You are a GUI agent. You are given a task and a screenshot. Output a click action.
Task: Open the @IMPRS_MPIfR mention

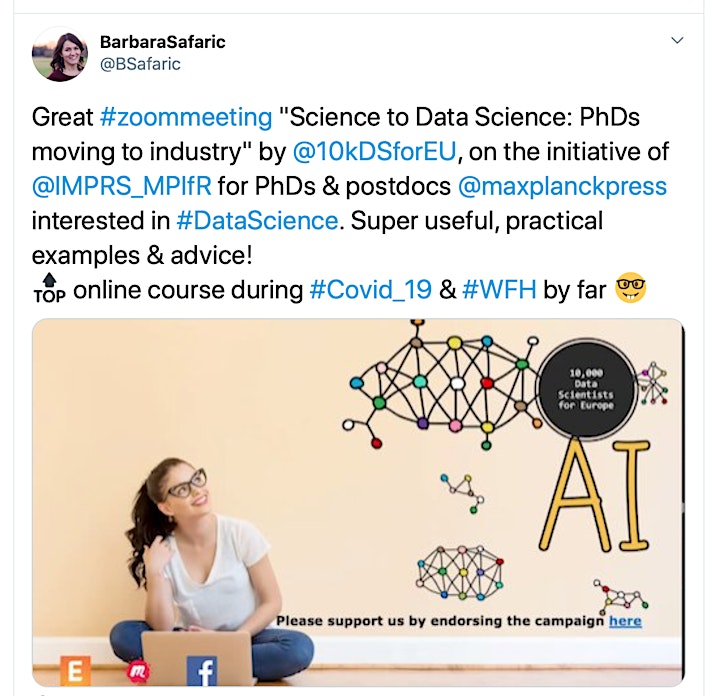pyautogui.click(x=122, y=186)
